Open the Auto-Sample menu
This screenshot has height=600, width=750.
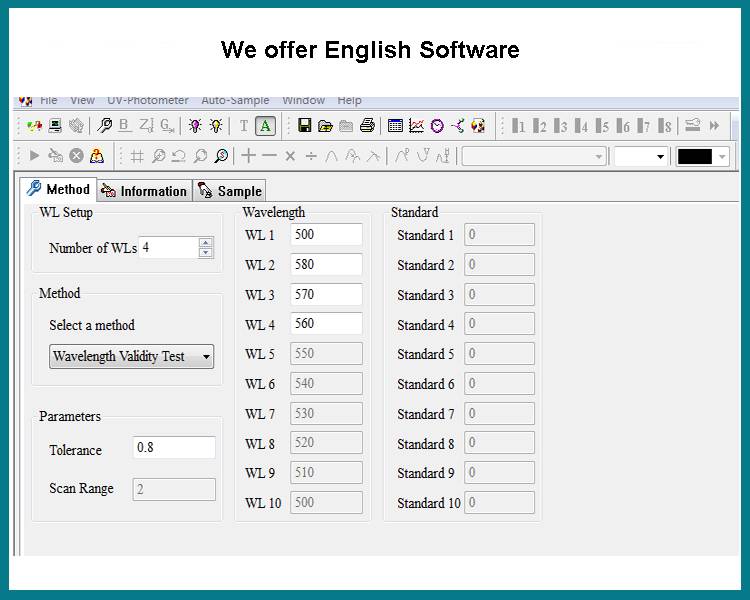tap(235, 100)
